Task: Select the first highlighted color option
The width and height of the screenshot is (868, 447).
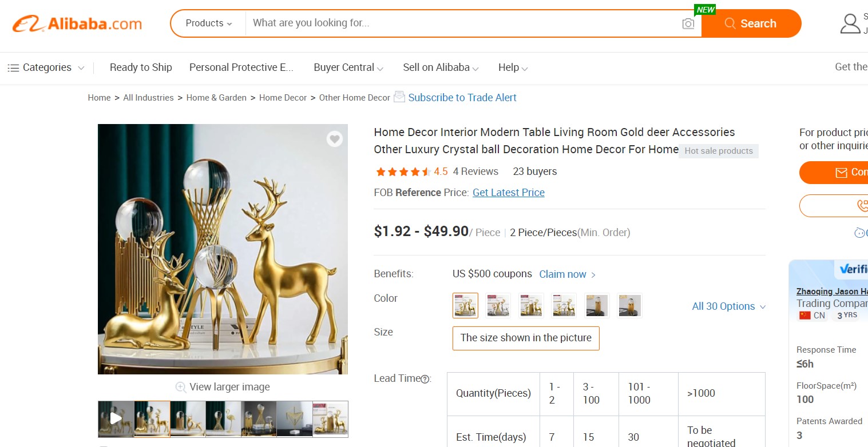Action: click(x=465, y=305)
